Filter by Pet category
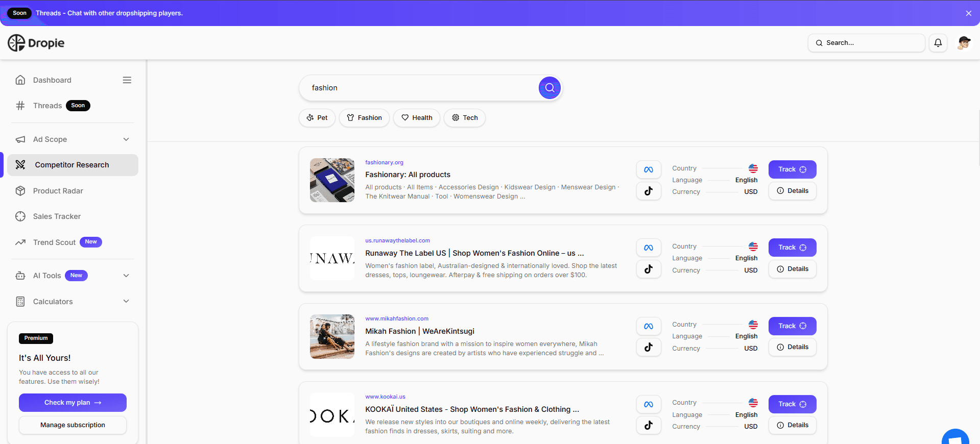The image size is (980, 444). point(317,118)
